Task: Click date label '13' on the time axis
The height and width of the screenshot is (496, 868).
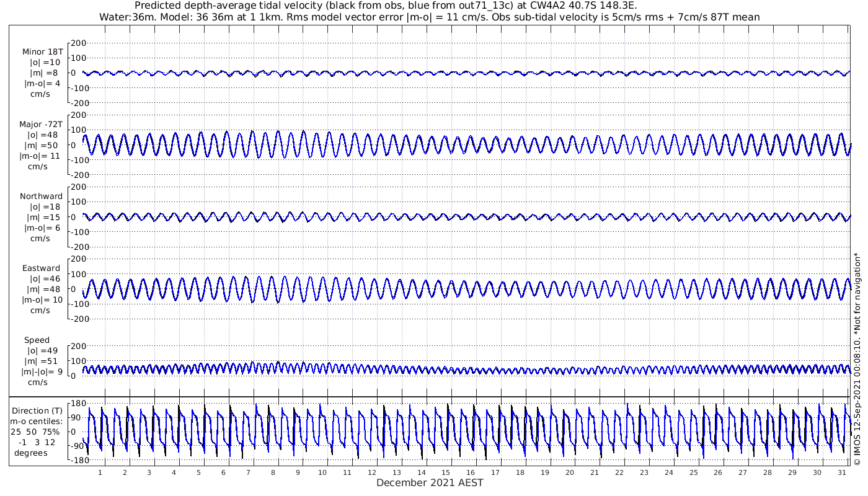Action: 397,472
